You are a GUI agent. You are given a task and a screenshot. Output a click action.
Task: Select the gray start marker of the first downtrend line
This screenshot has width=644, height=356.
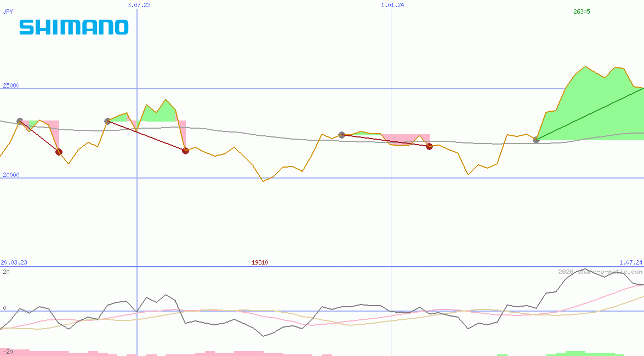[20, 120]
